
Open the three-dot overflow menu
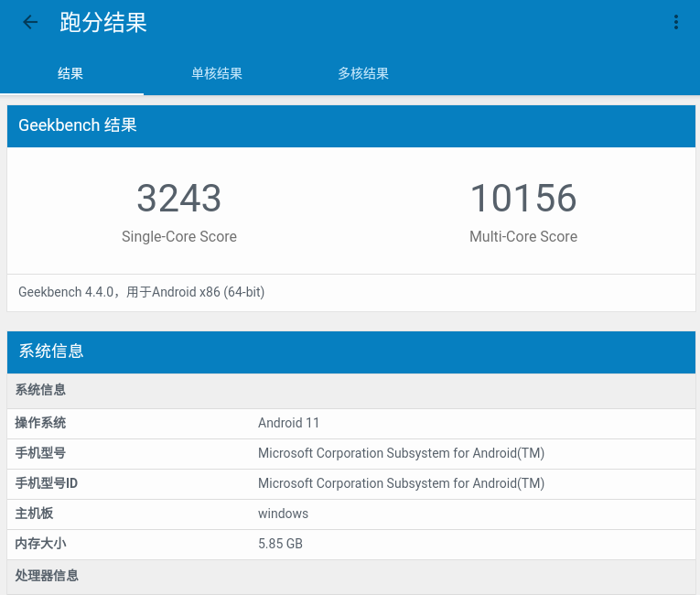click(676, 22)
